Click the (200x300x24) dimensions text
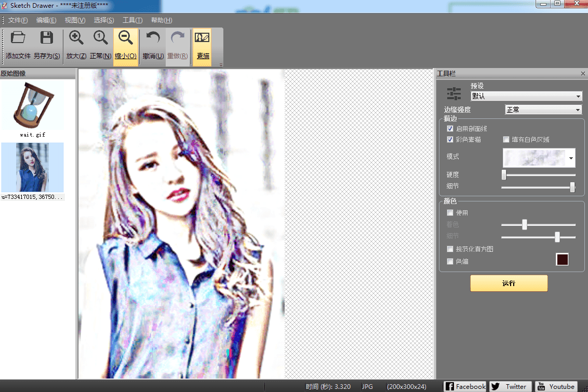Screen dimensions: 588x392 pyautogui.click(x=407, y=386)
